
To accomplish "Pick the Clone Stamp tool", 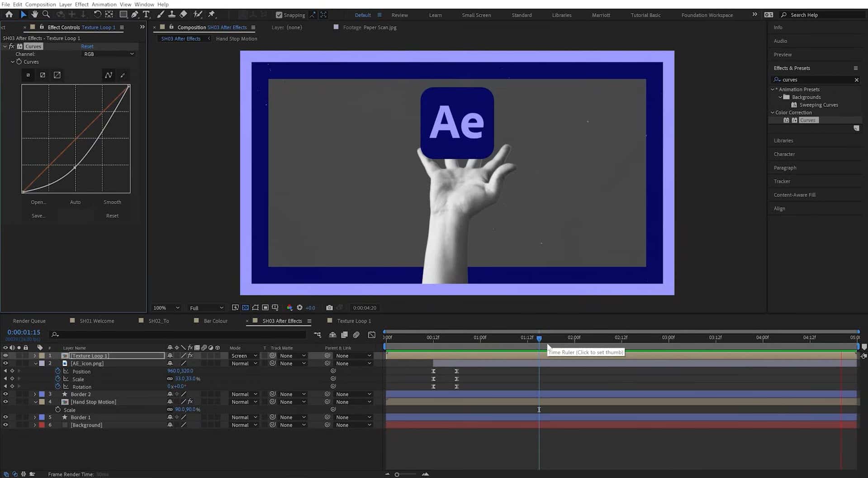I will 172,14.
